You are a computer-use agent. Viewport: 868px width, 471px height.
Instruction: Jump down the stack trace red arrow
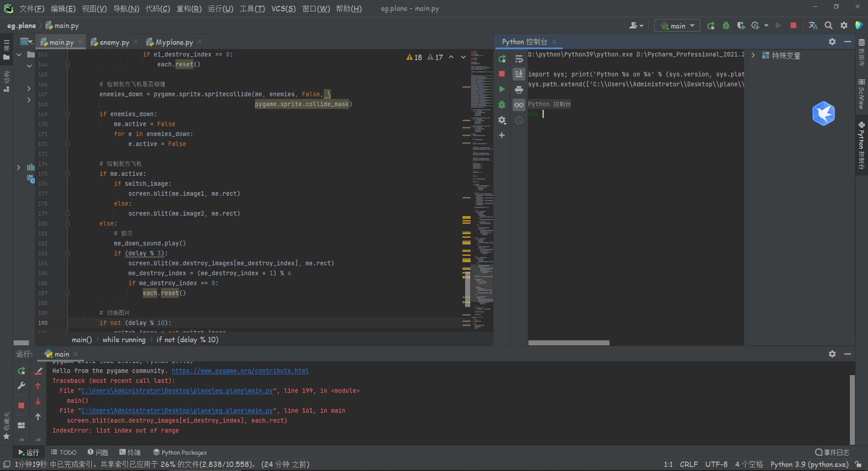tap(38, 401)
